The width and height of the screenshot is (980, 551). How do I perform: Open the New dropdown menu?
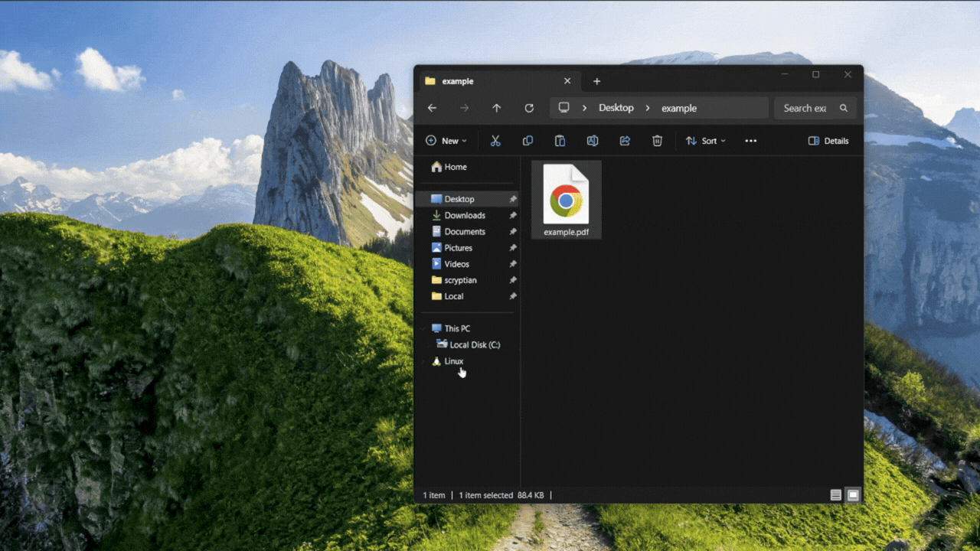point(446,141)
